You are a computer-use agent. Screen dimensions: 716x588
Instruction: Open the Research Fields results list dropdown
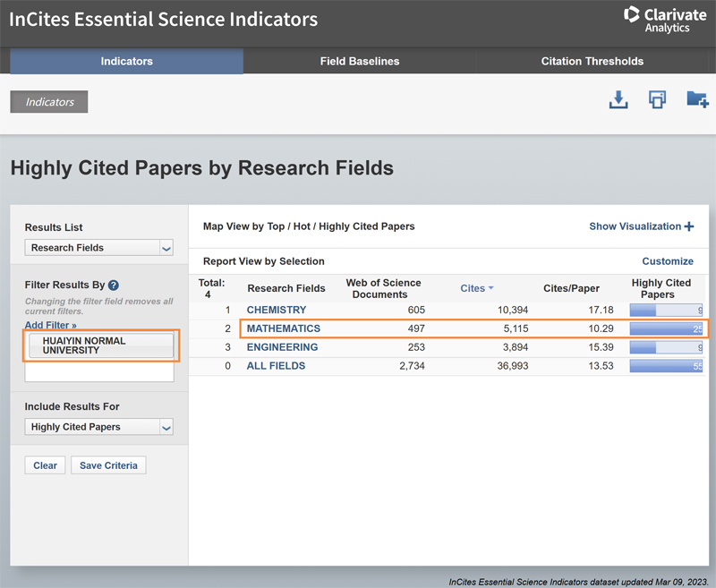98,248
